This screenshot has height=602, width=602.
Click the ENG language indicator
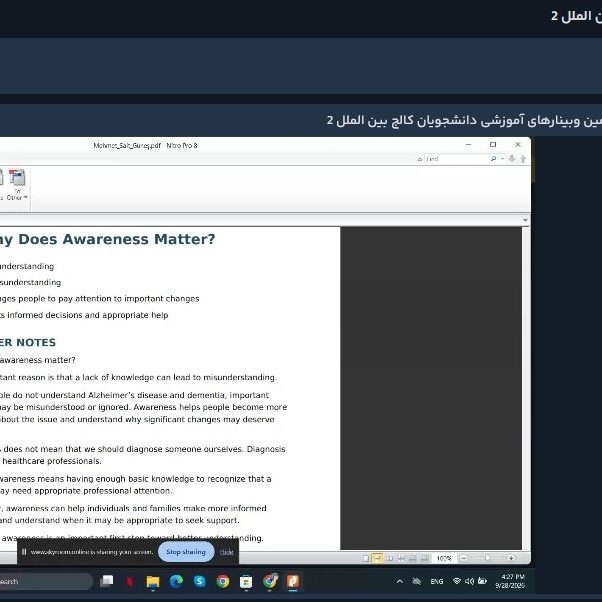tap(437, 581)
